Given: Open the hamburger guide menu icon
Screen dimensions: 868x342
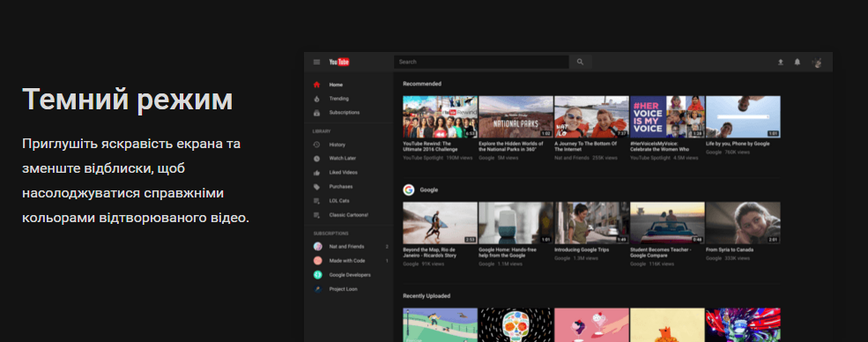Looking at the screenshot, I should point(316,62).
